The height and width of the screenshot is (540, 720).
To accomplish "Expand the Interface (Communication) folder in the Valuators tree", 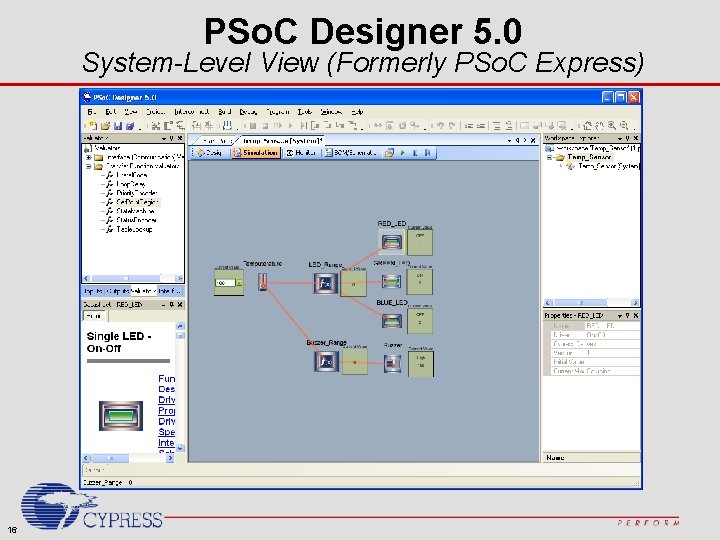I will pyautogui.click(x=89, y=157).
